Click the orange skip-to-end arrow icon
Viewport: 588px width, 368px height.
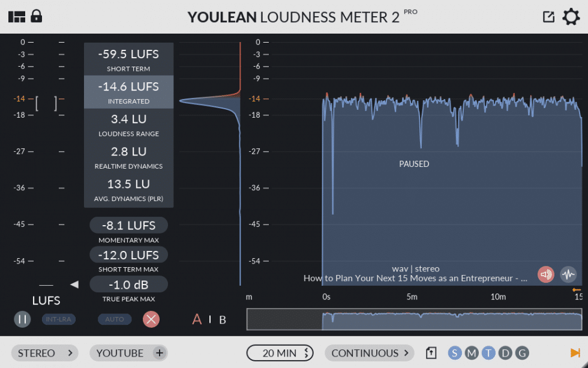[x=574, y=353]
